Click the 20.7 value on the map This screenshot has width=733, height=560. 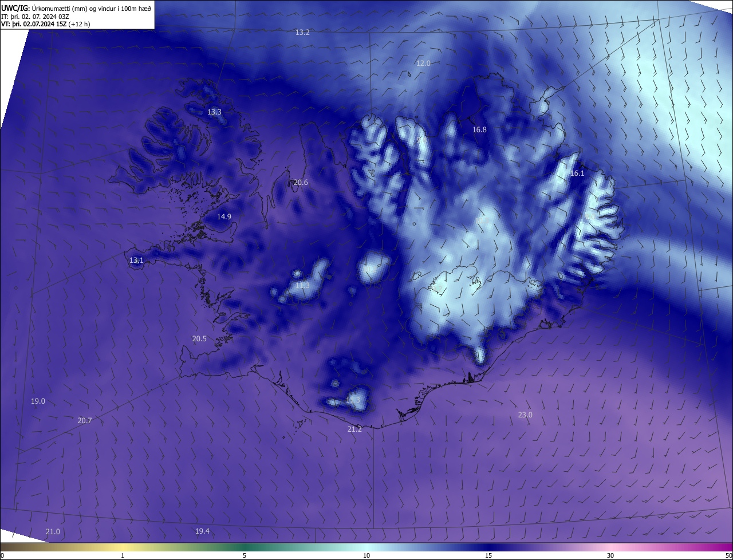(x=84, y=421)
